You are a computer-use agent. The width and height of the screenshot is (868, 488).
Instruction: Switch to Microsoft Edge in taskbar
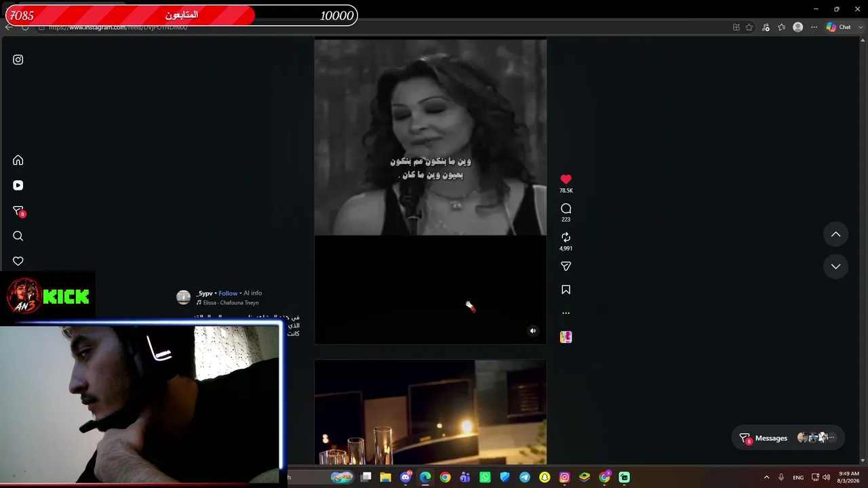click(425, 477)
